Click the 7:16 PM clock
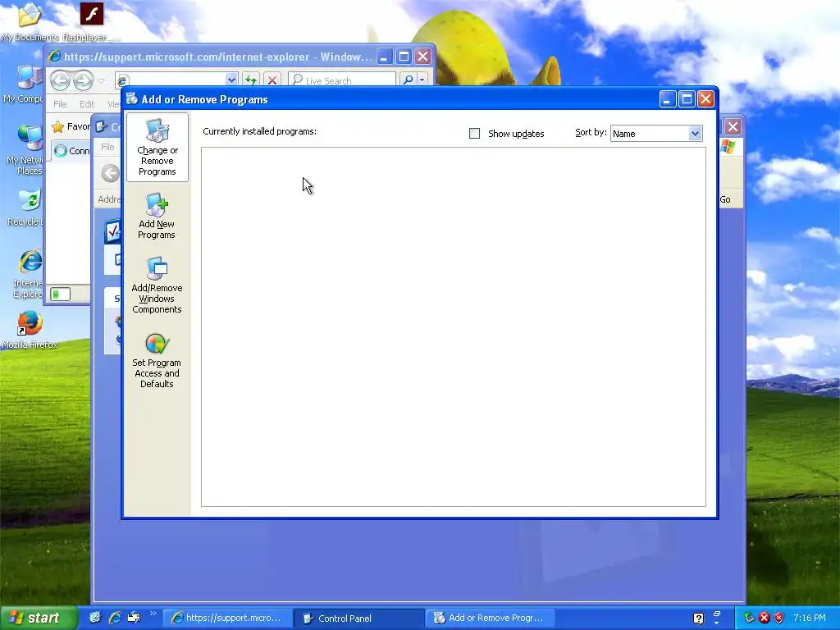Screen dimensions: 840x630 pyautogui.click(x=809, y=618)
